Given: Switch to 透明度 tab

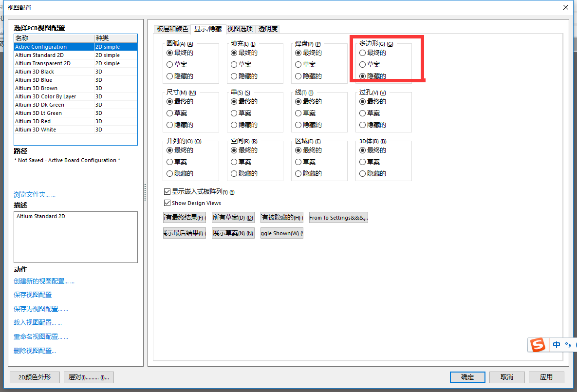Looking at the screenshot, I should pos(267,29).
